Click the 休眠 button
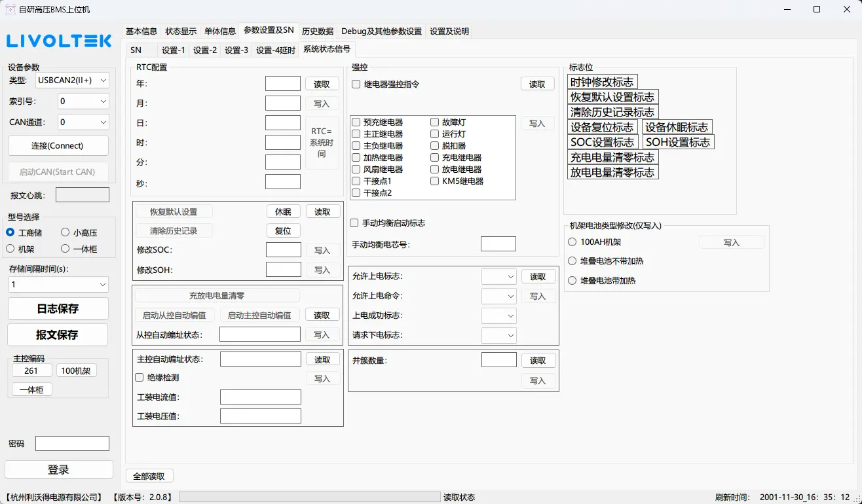The height and width of the screenshot is (504, 862). click(283, 211)
